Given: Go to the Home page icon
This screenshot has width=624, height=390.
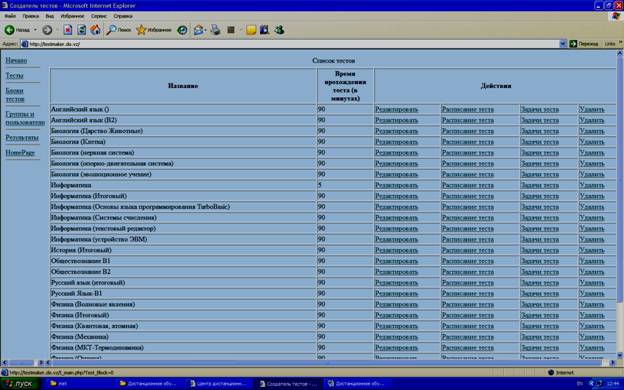Looking at the screenshot, I should (x=95, y=30).
